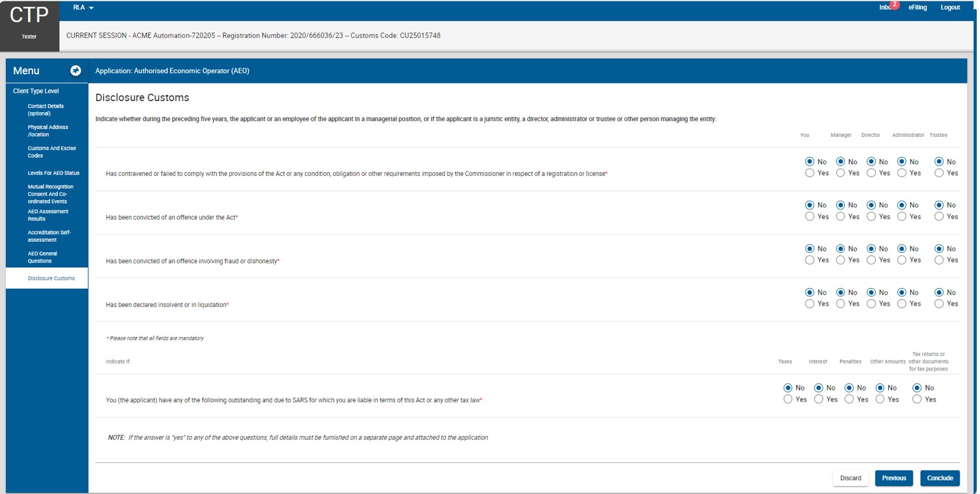
Task: Click the Tester label under CTP logo
Action: (x=29, y=36)
